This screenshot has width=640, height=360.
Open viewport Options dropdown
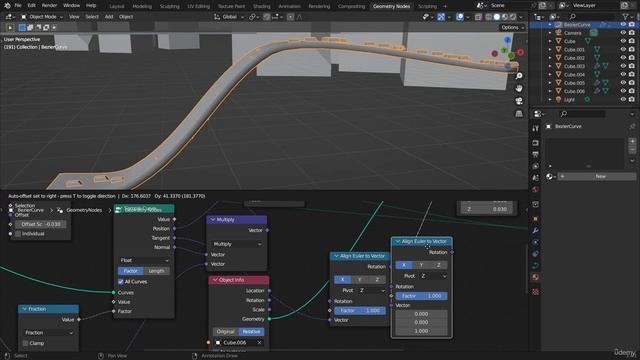(x=512, y=27)
